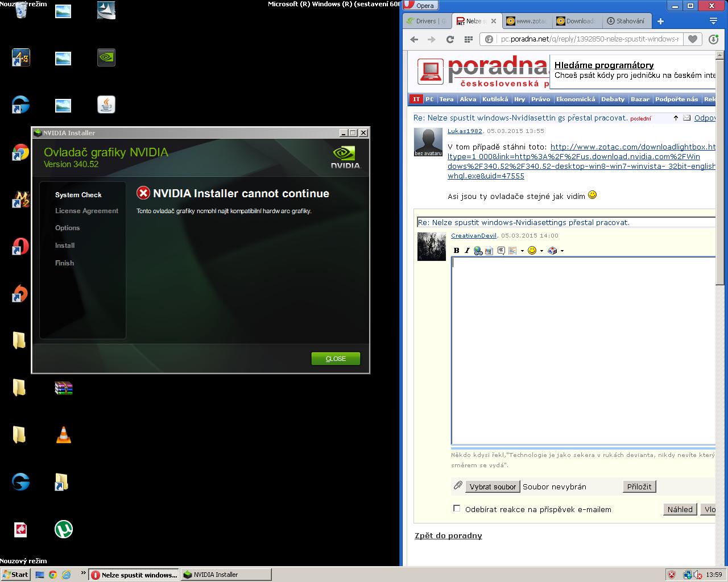The width and height of the screenshot is (728, 582).
Task: Click the yellow smiley emoticon icon in the toolbar
Action: pos(532,250)
